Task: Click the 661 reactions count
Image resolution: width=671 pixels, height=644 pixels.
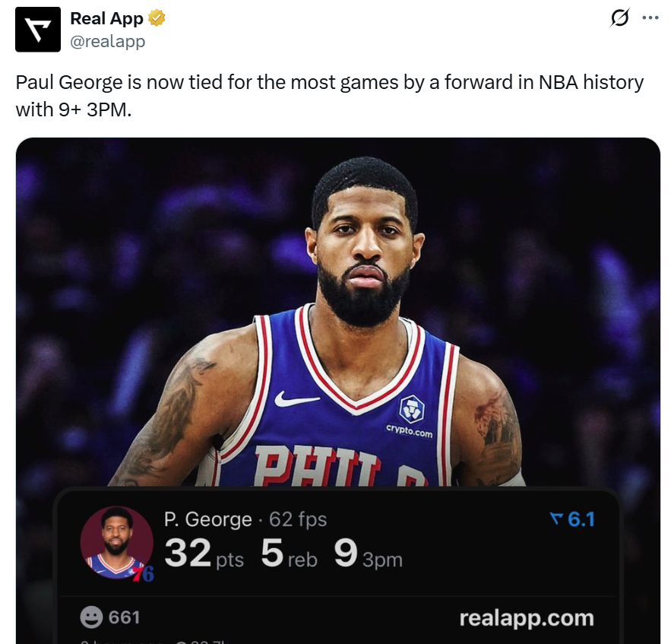Action: coord(124,617)
